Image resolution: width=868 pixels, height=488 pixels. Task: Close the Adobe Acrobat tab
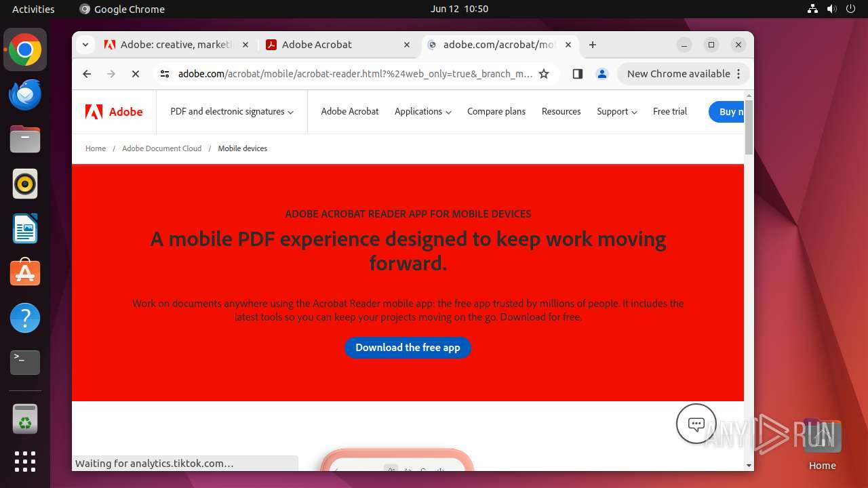[407, 45]
